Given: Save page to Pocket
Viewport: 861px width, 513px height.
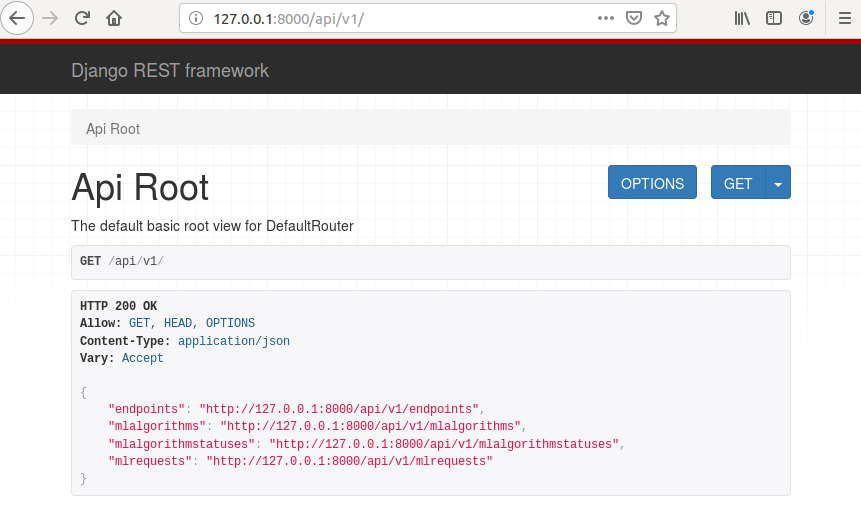Looking at the screenshot, I should pos(634,18).
